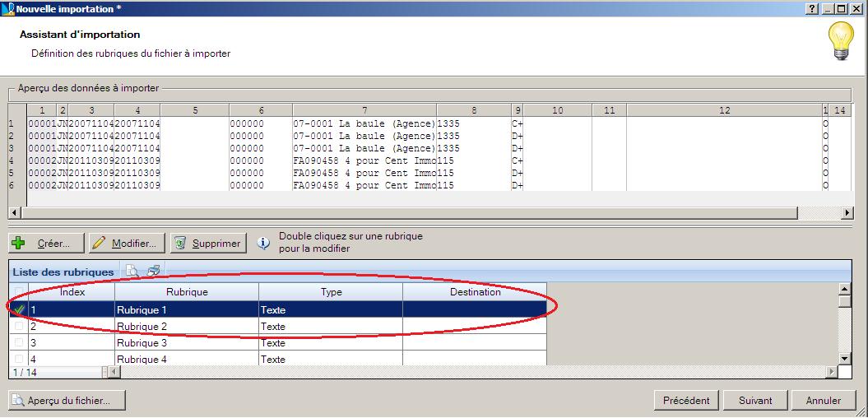Click the down arrow of rubriques list scrollbar
Screen dimensions: 868x418
click(x=844, y=359)
